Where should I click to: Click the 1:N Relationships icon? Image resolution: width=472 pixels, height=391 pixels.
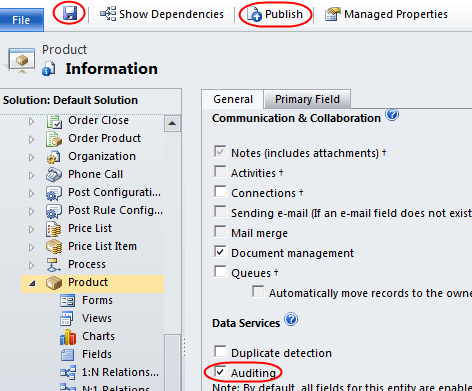(68, 372)
